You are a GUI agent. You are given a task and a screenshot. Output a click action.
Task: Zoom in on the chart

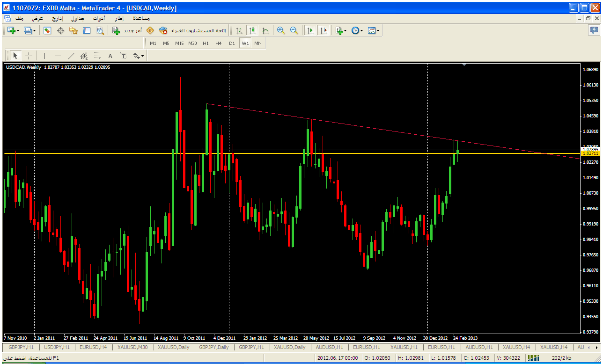[281, 30]
